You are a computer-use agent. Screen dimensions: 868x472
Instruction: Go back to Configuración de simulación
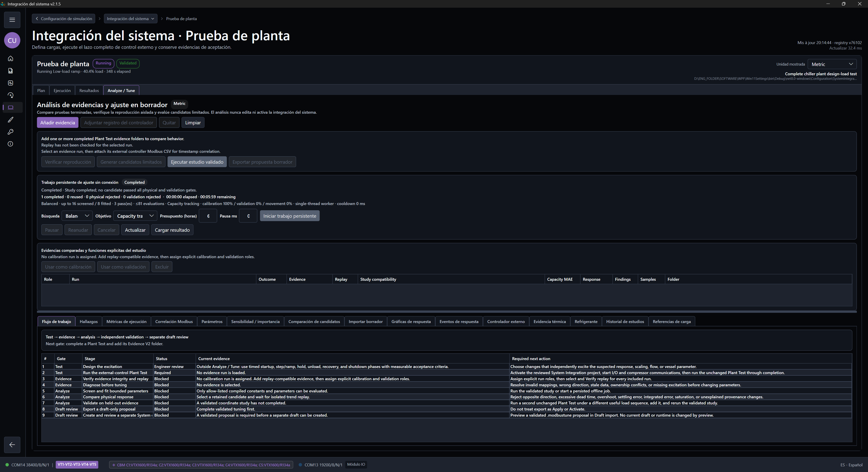pyautogui.click(x=64, y=19)
